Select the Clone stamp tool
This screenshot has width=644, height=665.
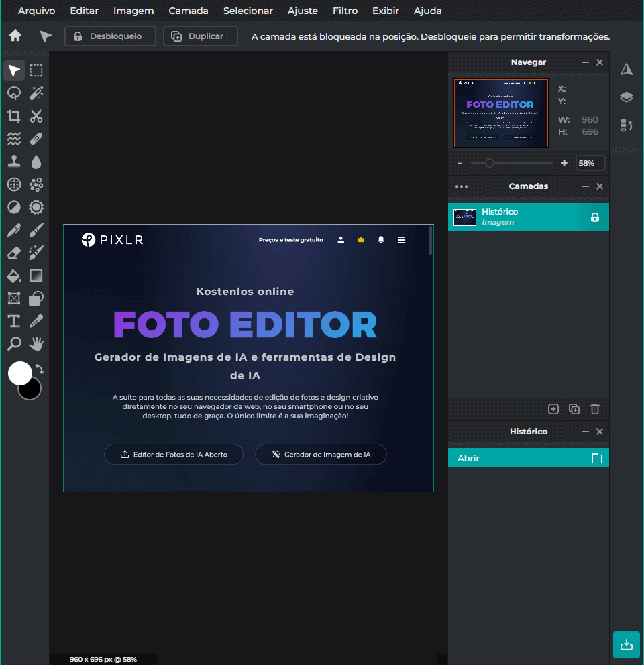pos(14,162)
